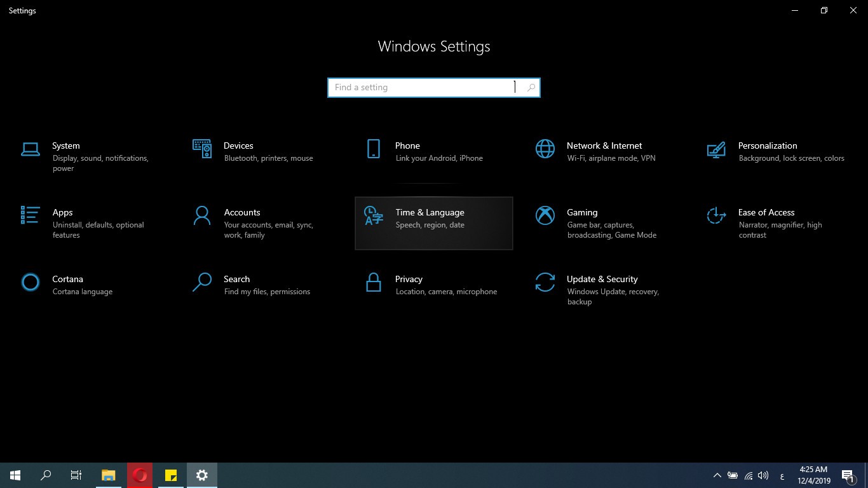The width and height of the screenshot is (868, 488).
Task: Click "Background, lock screen, colors" description
Action: click(x=791, y=158)
